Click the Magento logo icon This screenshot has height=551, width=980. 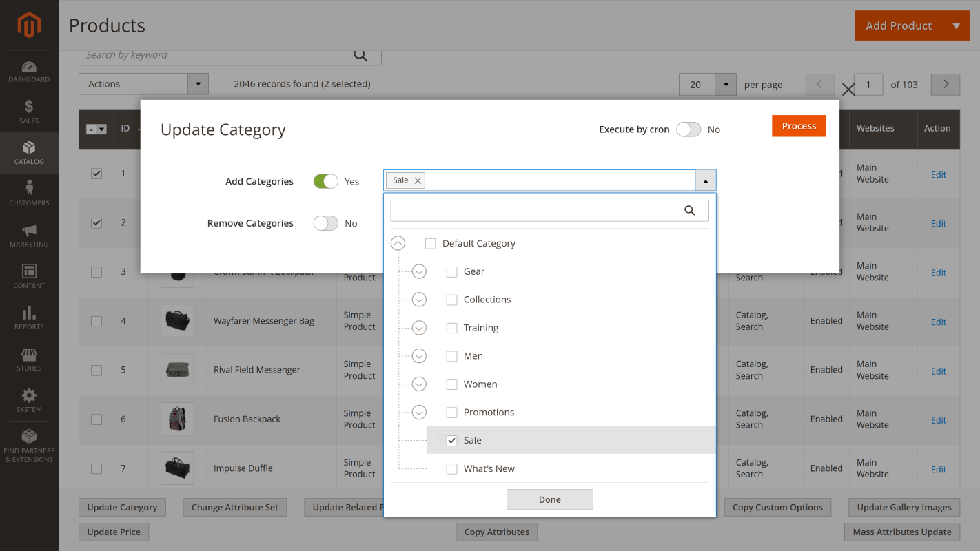pyautogui.click(x=29, y=25)
